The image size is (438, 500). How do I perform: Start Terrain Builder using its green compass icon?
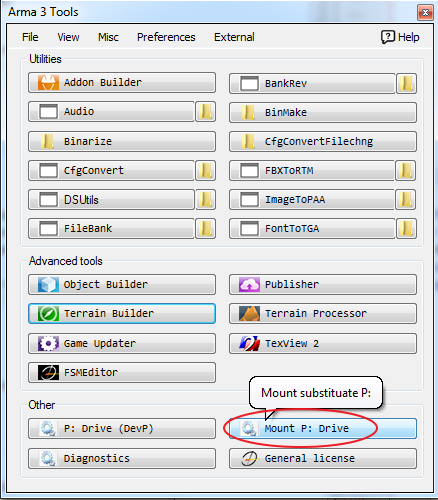click(x=48, y=313)
